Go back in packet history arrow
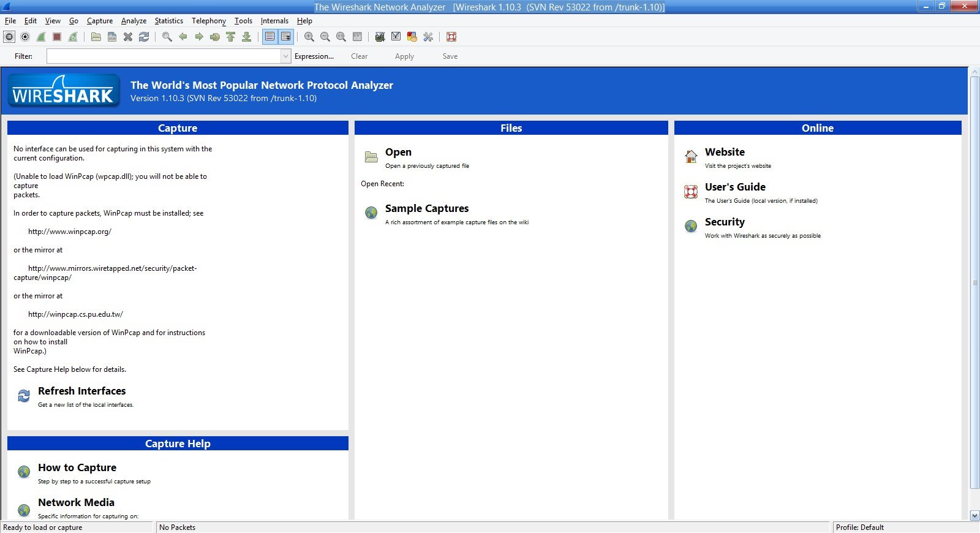Screen dimensions: 980x533 click(x=183, y=37)
